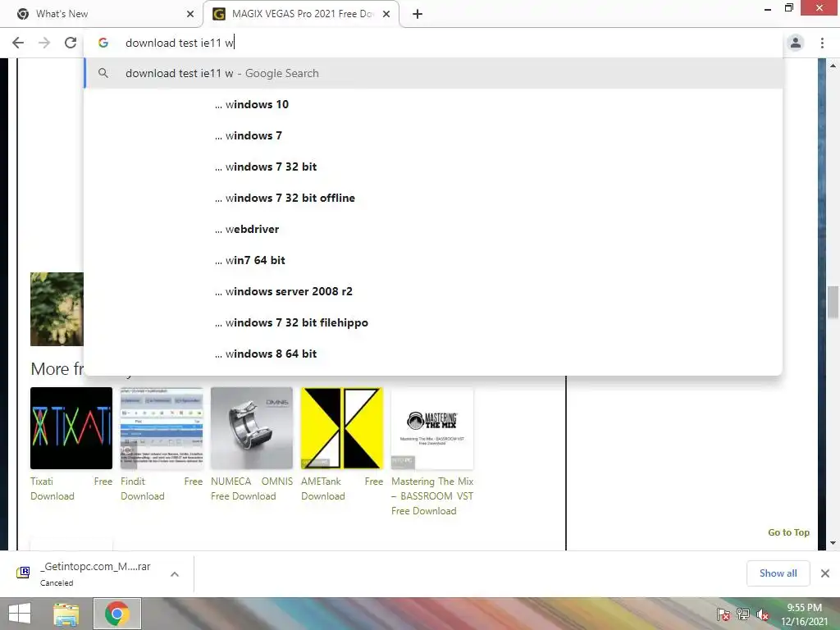The height and width of the screenshot is (630, 840).
Task: Pick the 'webdriver' suggestion
Action: coord(433,229)
